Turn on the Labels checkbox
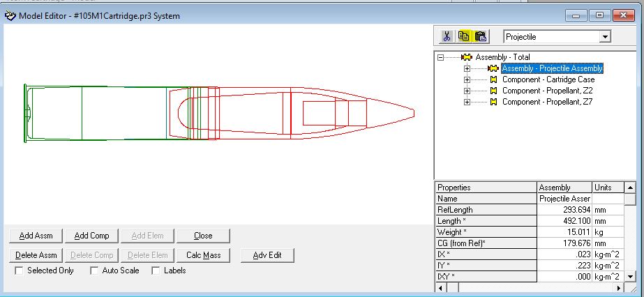644x297 pixels. click(x=156, y=271)
